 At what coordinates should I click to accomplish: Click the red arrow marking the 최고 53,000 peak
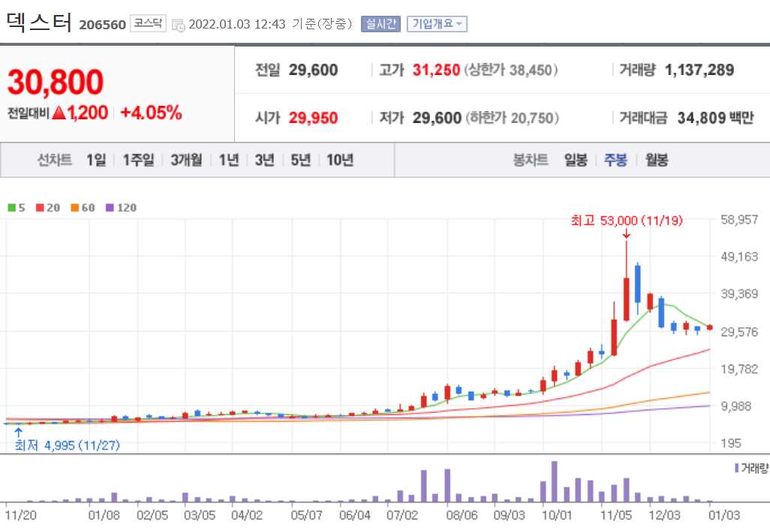point(627,236)
